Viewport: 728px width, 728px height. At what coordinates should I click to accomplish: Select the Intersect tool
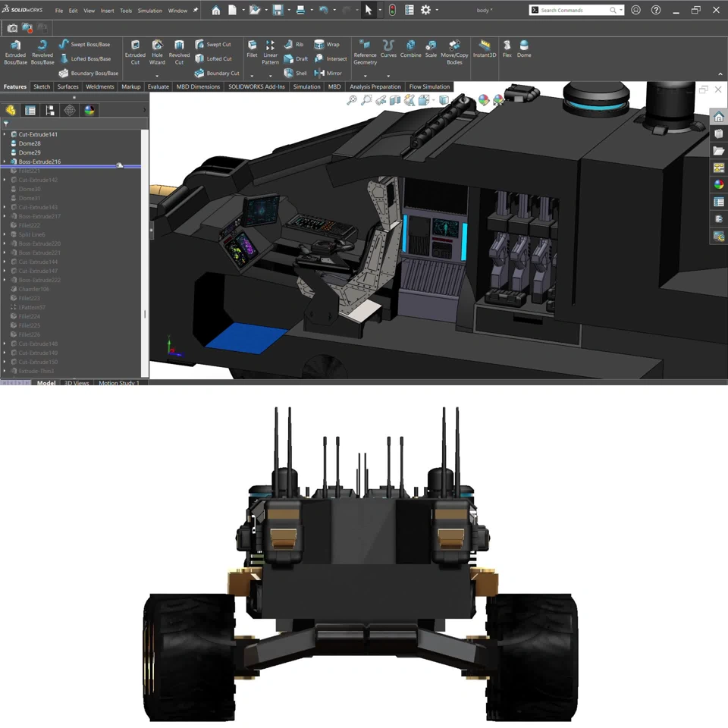click(331, 58)
